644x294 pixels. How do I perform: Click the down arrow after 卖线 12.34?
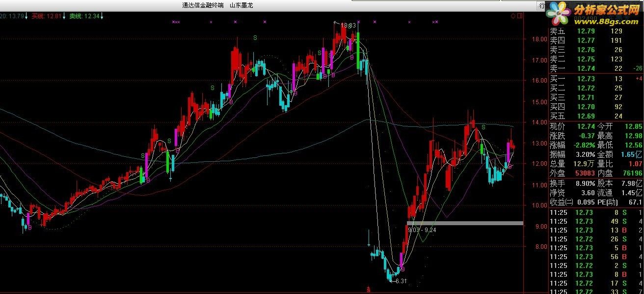click(102, 16)
